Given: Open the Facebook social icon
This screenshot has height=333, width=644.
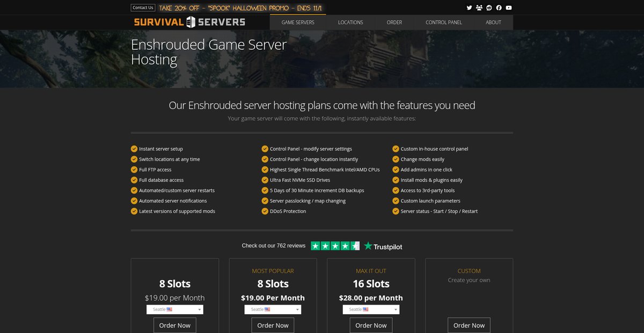Looking at the screenshot, I should tap(499, 8).
